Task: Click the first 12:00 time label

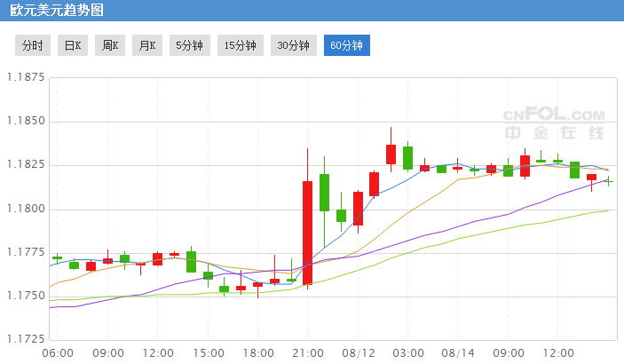Action: coord(158,353)
